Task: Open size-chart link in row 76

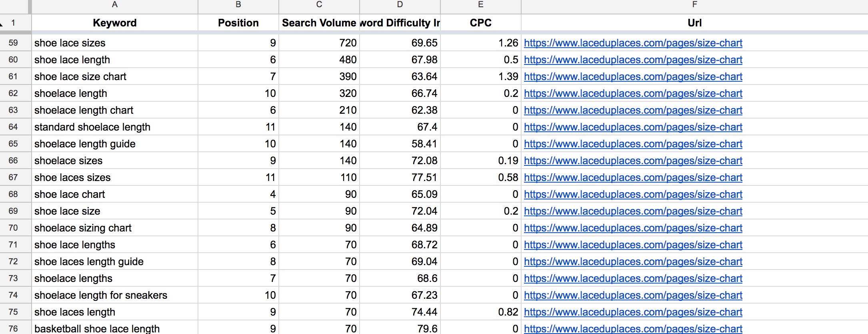Action: 633,329
